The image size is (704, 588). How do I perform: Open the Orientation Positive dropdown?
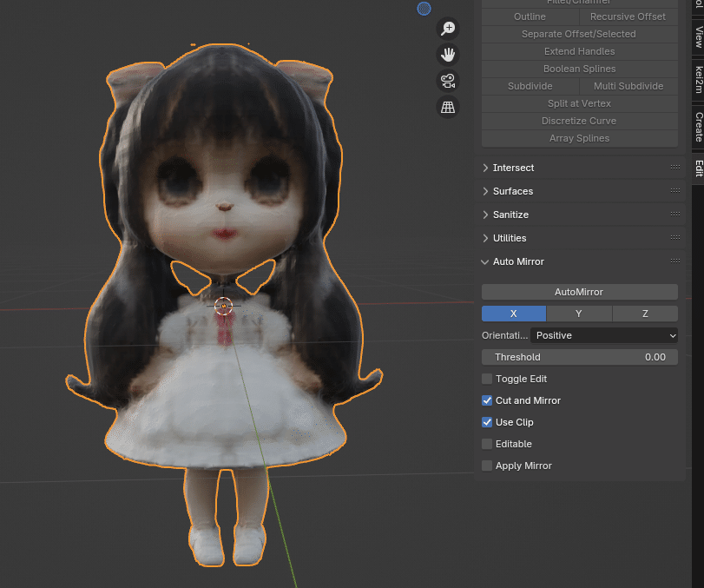(x=604, y=335)
